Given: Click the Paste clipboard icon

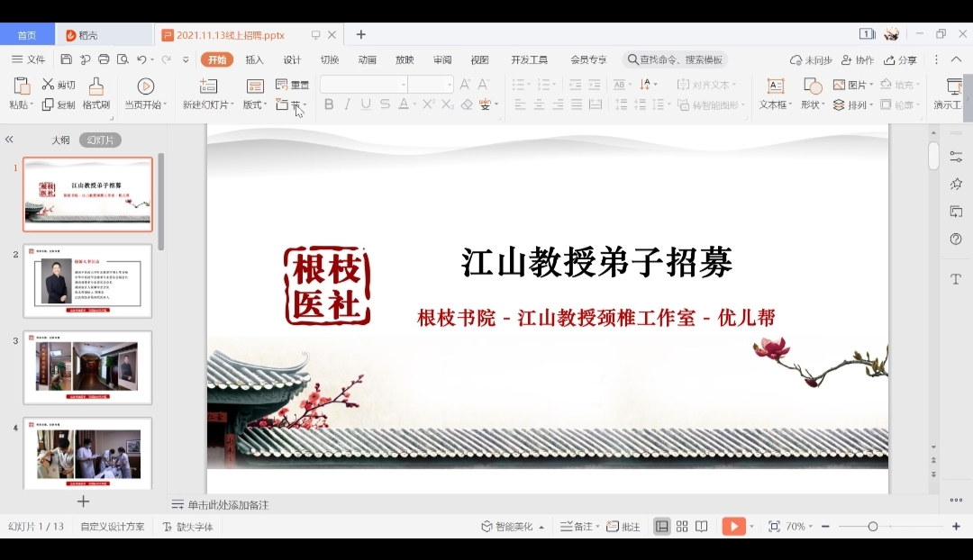Looking at the screenshot, I should [22, 86].
